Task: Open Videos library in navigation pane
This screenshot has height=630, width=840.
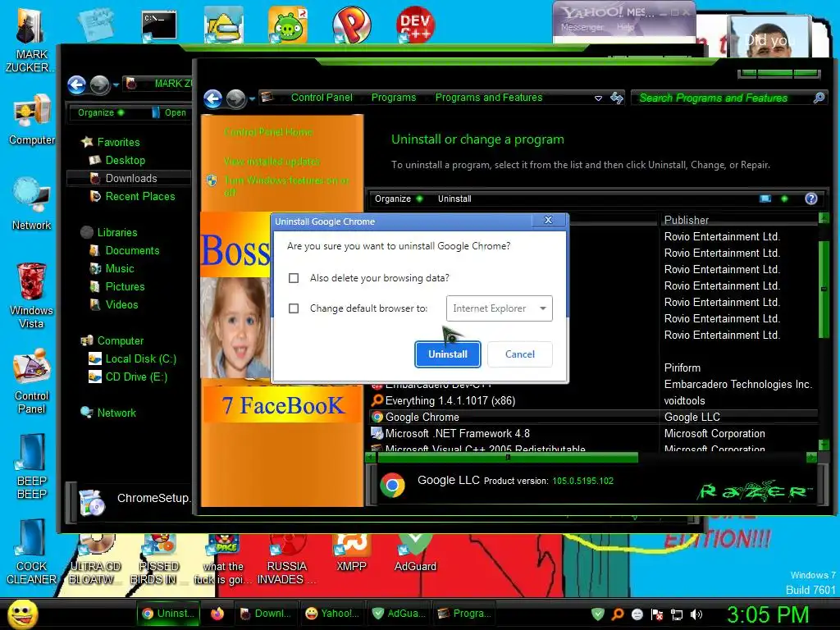Action: [x=121, y=305]
